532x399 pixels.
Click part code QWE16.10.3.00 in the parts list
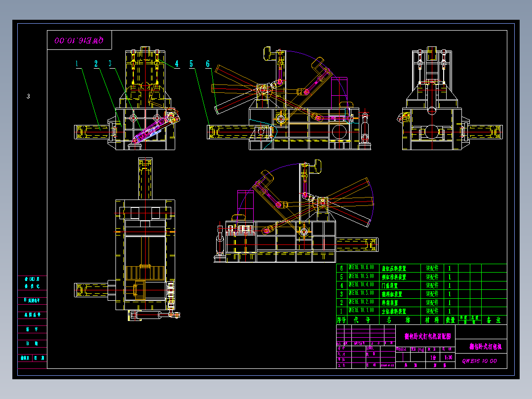point(361,293)
